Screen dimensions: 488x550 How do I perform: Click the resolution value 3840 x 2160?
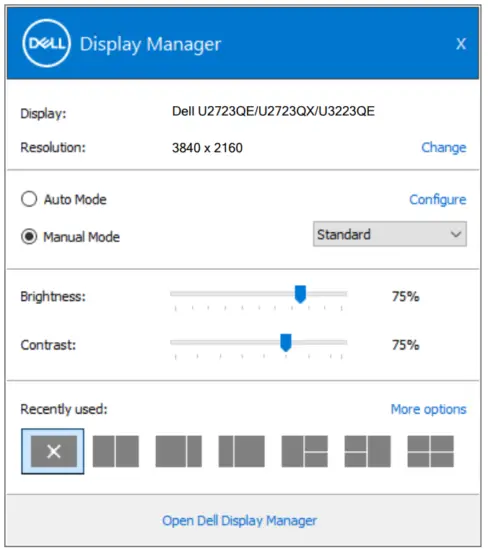point(207,148)
